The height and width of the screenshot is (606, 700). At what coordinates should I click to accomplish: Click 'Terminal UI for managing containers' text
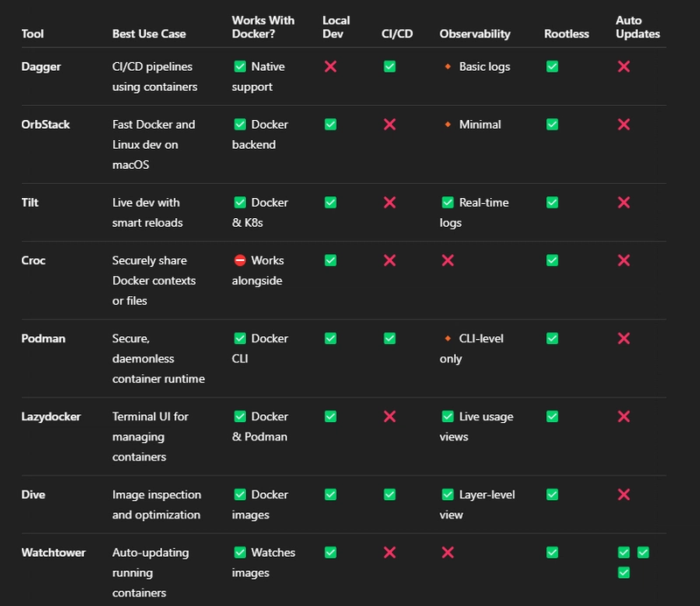point(150,437)
